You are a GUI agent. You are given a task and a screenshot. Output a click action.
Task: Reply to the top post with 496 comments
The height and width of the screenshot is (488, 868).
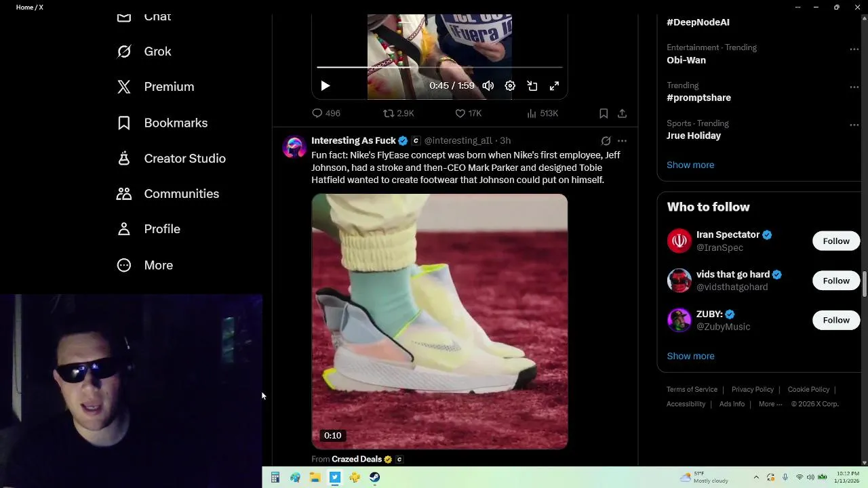click(x=326, y=113)
